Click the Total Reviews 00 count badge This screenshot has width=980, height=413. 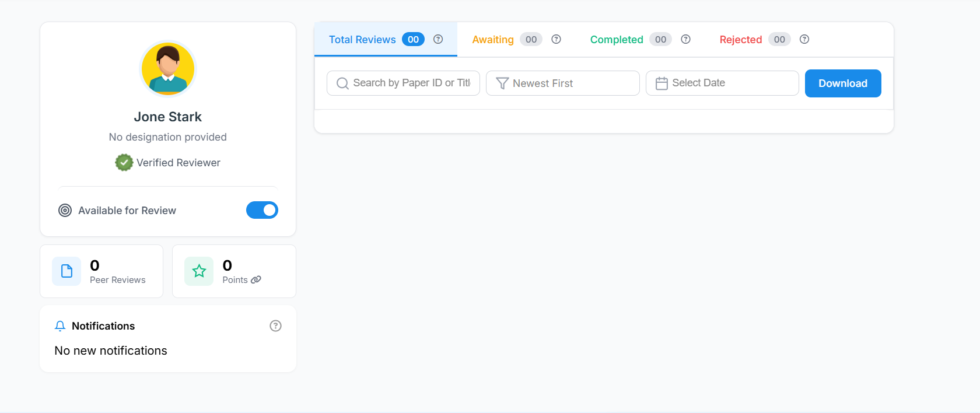[x=413, y=39]
